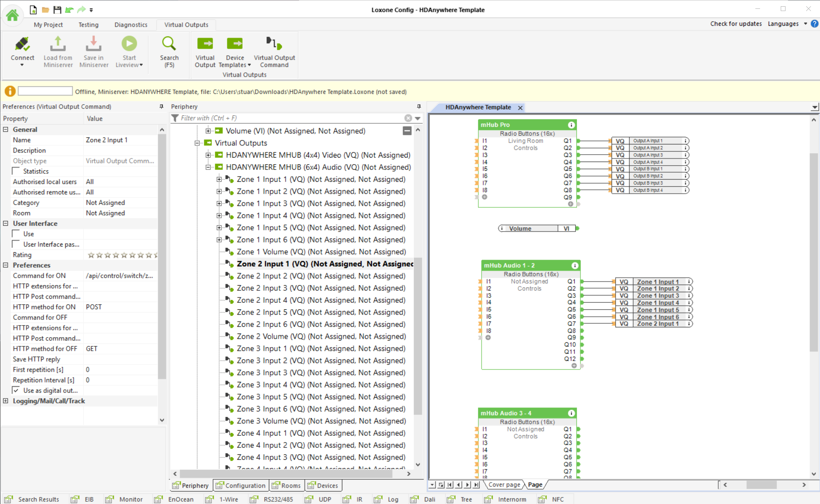Save project using the floppy disk icon
820x504 pixels.
[57, 10]
